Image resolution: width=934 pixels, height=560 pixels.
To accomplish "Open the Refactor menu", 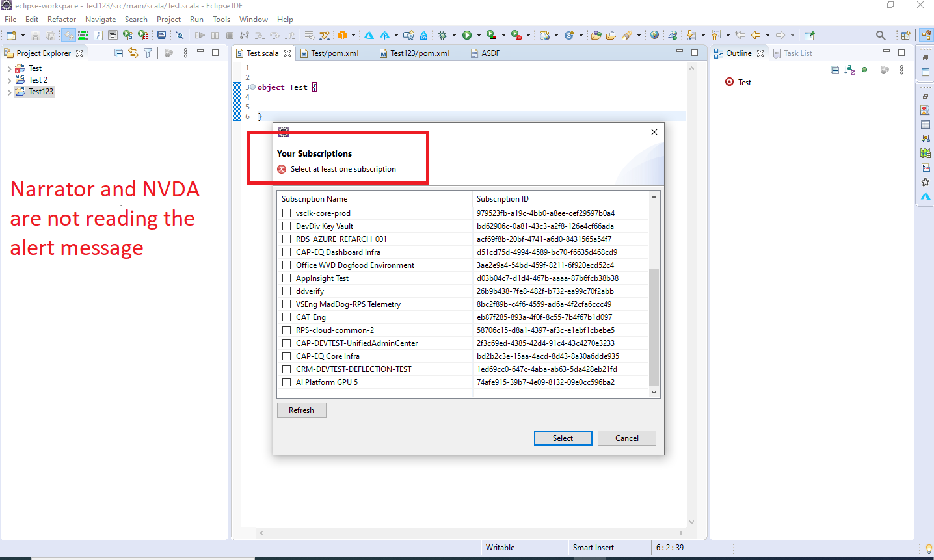I will point(62,20).
